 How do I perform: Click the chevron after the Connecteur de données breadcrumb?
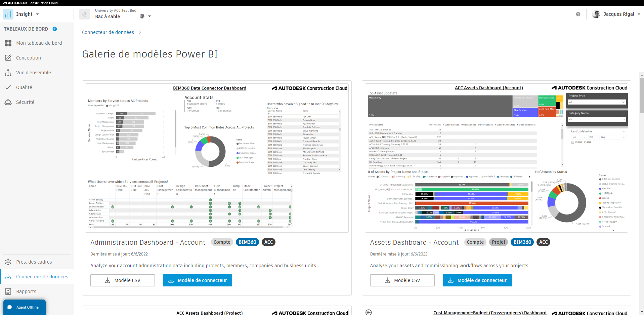tap(140, 32)
